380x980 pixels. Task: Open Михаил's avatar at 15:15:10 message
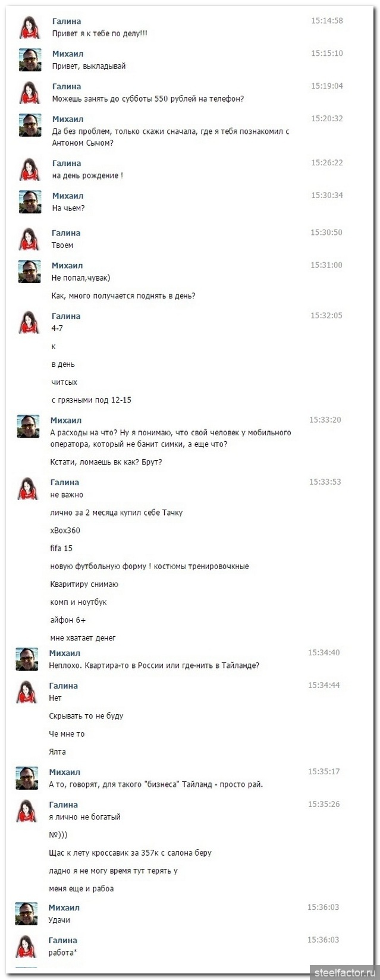pyautogui.click(x=30, y=60)
